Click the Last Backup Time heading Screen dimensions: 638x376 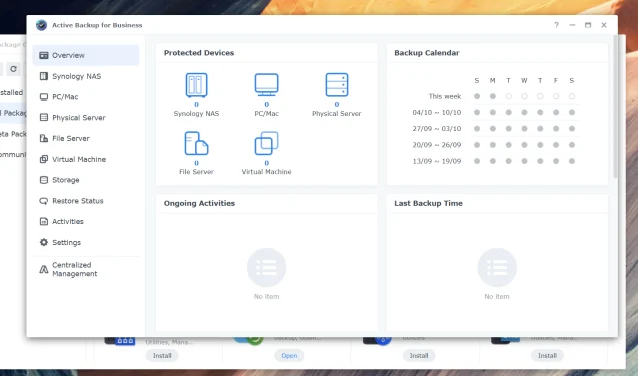[428, 203]
